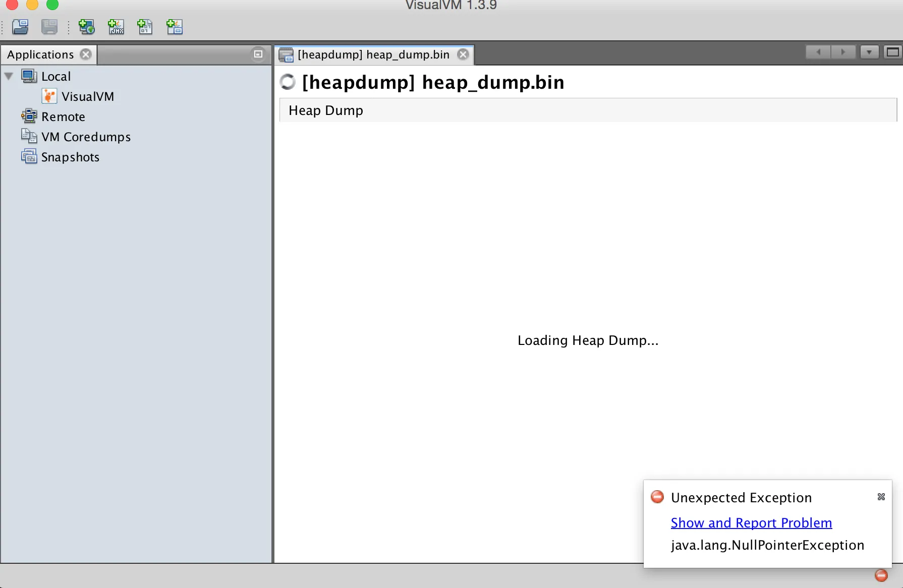This screenshot has width=903, height=588.
Task: Click the VisualVM 1.3.9 window title
Action: coord(451,5)
